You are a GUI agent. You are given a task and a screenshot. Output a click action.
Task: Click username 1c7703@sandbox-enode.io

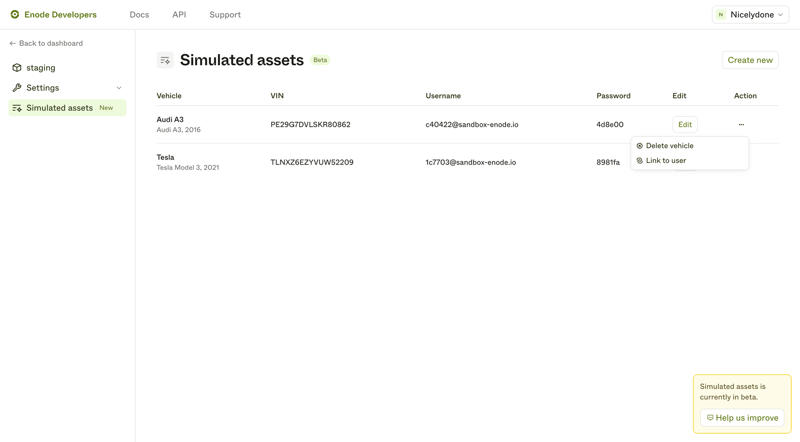470,162
